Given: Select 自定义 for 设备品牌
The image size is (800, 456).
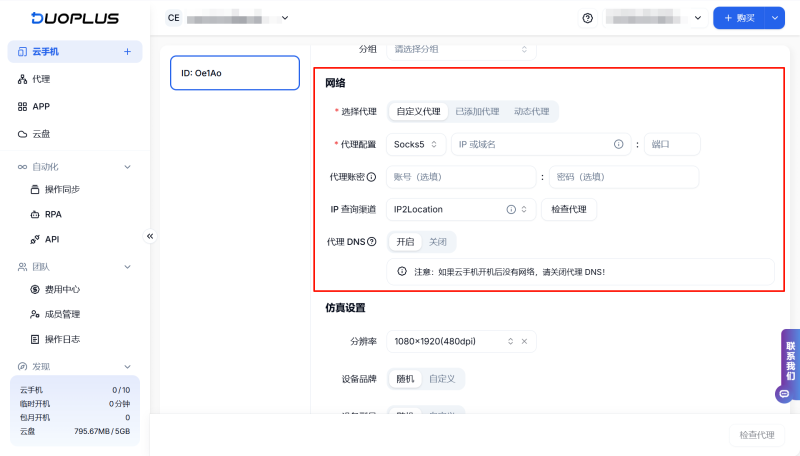Looking at the screenshot, I should (x=442, y=379).
